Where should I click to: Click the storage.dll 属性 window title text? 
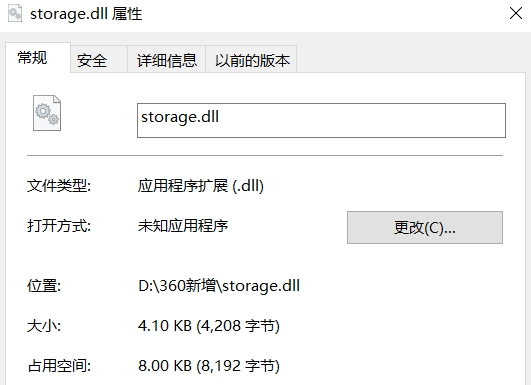[86, 14]
